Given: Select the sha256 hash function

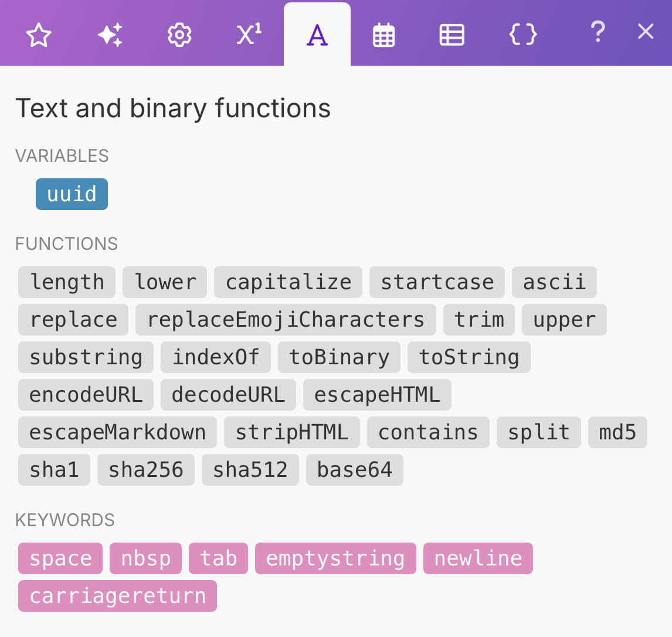Looking at the screenshot, I should (x=146, y=470).
